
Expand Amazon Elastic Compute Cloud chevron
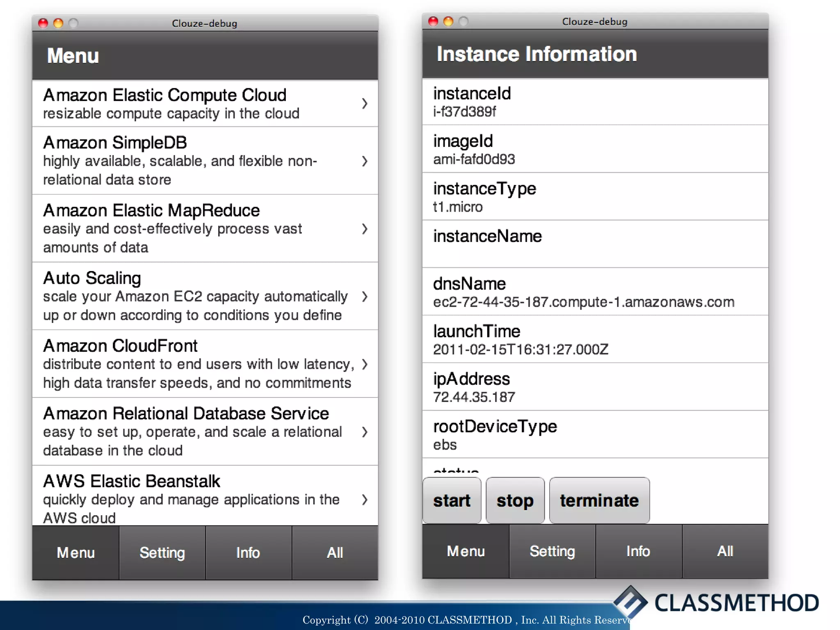[x=364, y=103]
